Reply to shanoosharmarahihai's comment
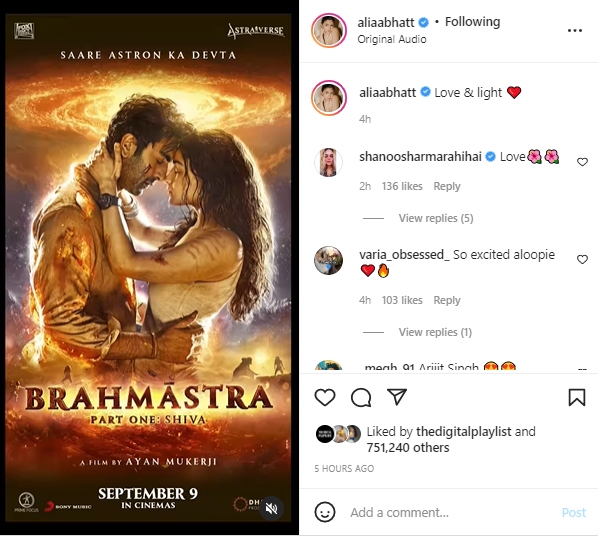The image size is (598, 536). click(x=447, y=186)
